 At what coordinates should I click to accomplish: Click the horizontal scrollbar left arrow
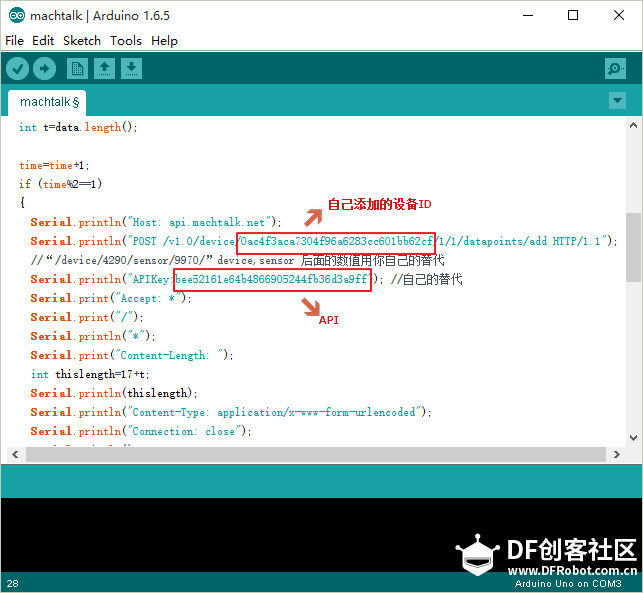15,454
